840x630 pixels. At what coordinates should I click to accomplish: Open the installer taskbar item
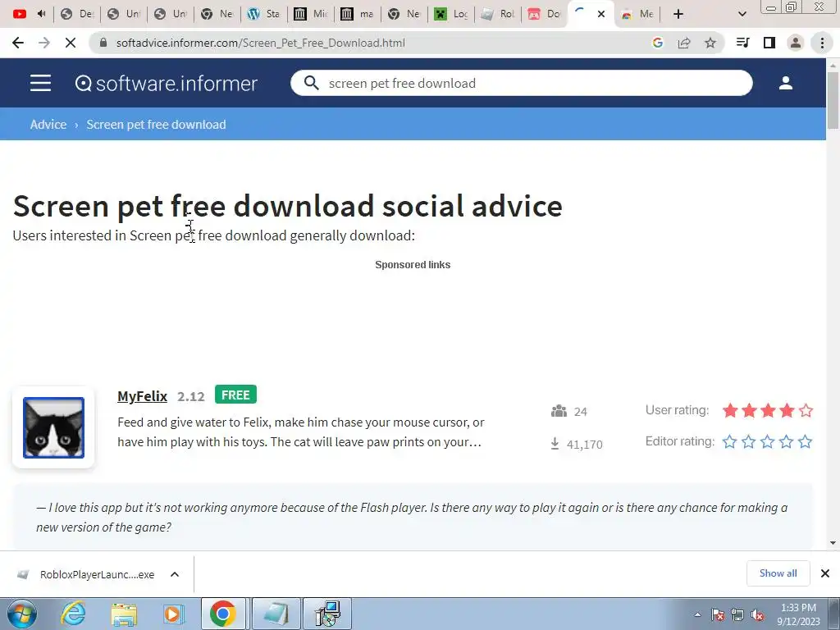coord(327,614)
